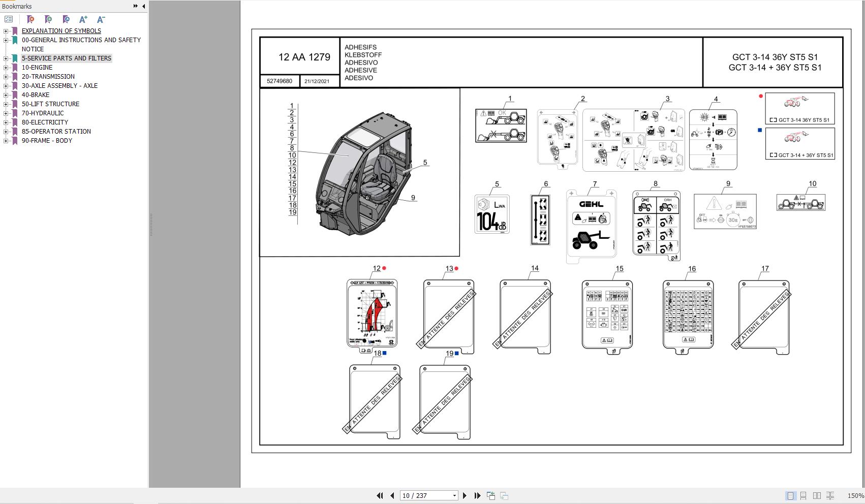The width and height of the screenshot is (865, 504).
Task: Open the bookmark options checklist icon
Action: click(x=9, y=19)
